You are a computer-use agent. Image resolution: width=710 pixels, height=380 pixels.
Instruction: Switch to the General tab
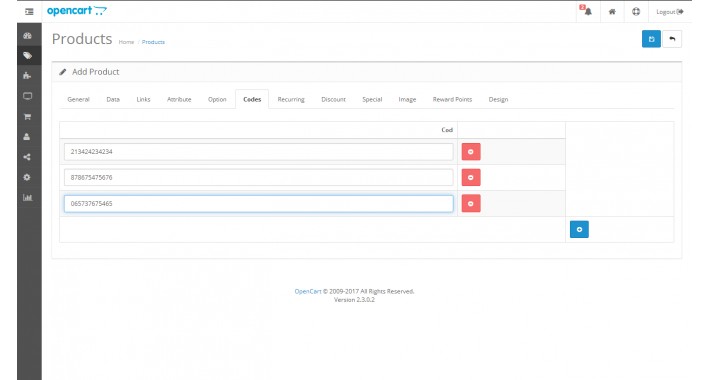tap(78, 99)
